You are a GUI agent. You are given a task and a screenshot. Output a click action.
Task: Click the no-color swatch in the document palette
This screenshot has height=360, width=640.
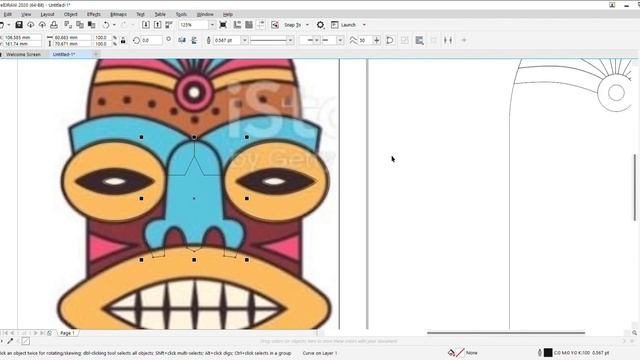(x=26, y=341)
